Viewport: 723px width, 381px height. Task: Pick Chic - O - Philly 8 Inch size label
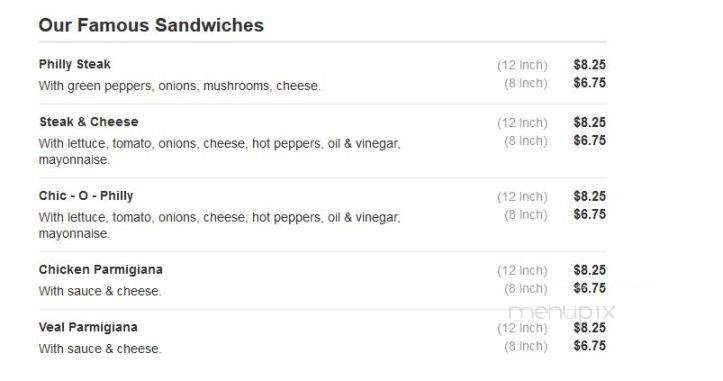tap(526, 214)
